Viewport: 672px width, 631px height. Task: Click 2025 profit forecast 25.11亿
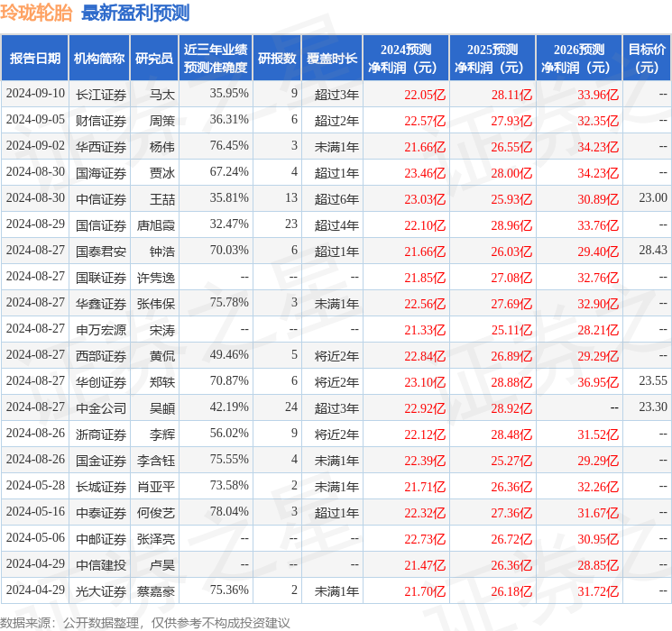pos(511,330)
